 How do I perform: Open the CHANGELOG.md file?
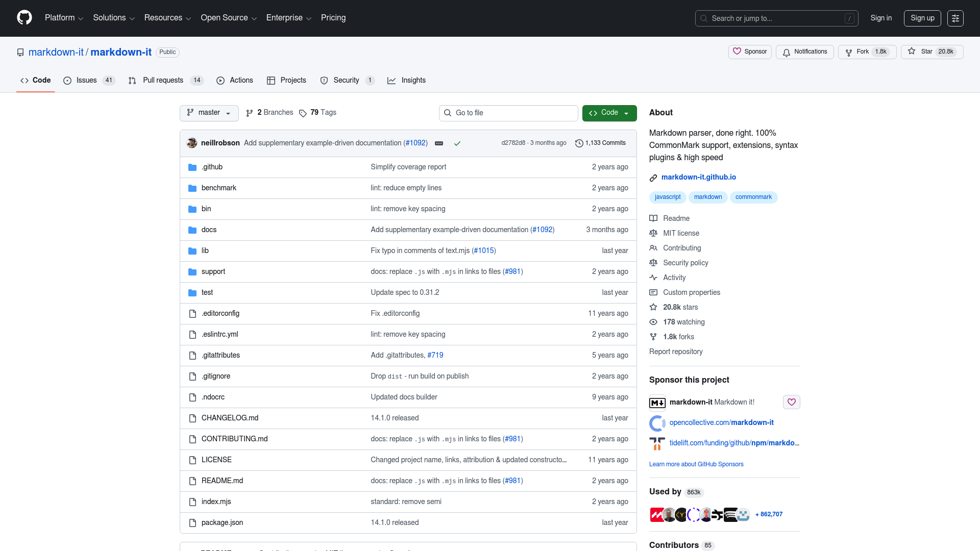pos(230,418)
